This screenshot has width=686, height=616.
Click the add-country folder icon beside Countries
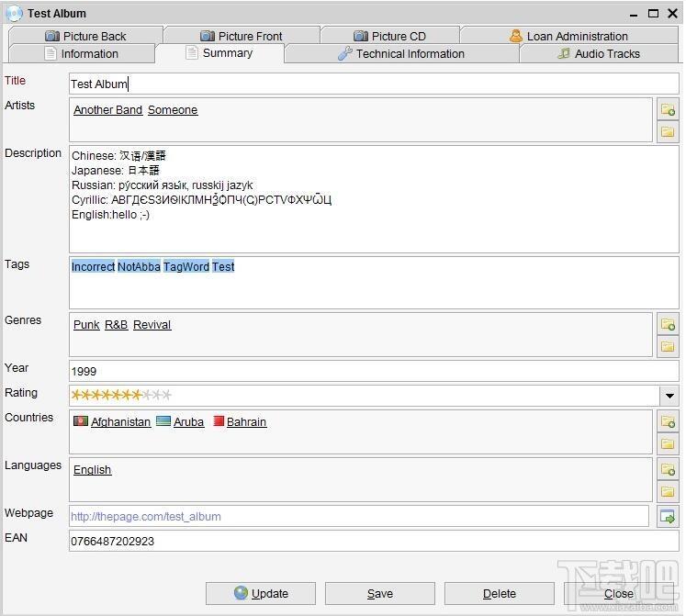click(668, 421)
